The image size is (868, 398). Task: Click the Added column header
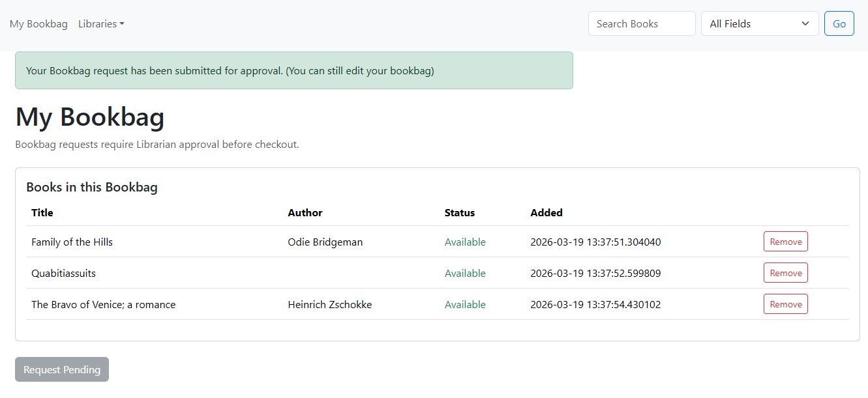pyautogui.click(x=546, y=212)
